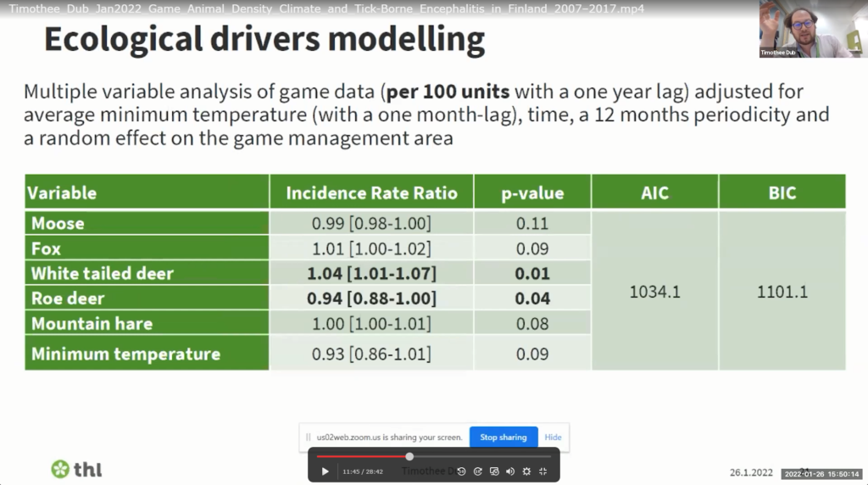Select the White tailed deer row label

click(x=103, y=274)
